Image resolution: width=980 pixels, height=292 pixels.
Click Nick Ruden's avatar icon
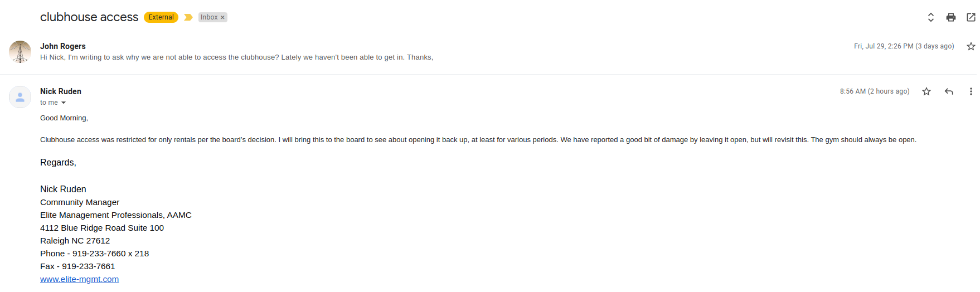(20, 97)
